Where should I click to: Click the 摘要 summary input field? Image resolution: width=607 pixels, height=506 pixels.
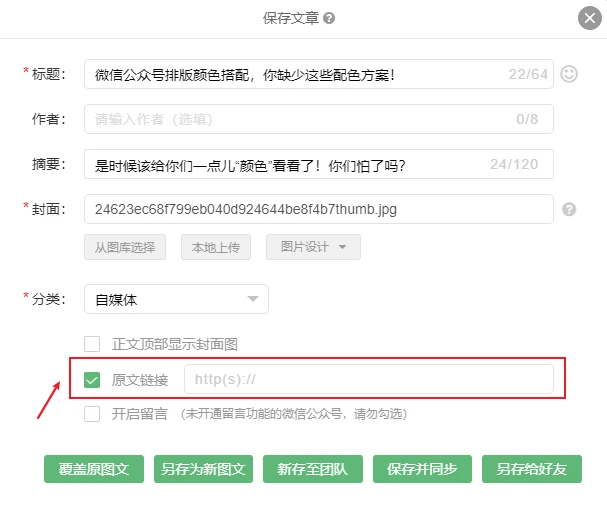coord(285,164)
